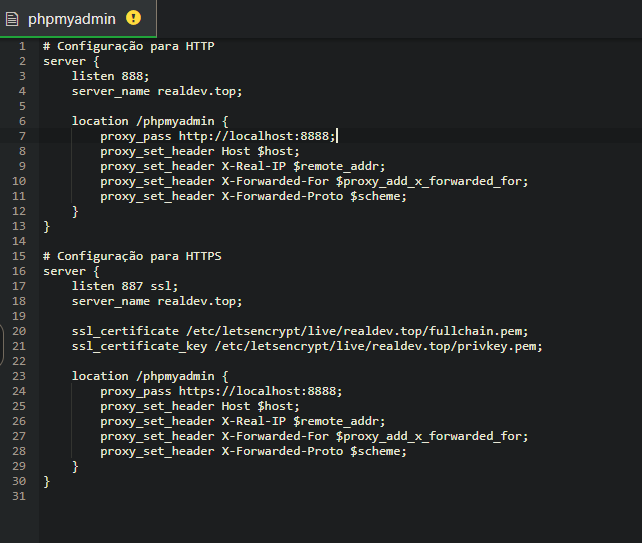This screenshot has width=642, height=543.
Task: Click the "# Configuração para HTTP" comment on line 1
Action: 128,46
